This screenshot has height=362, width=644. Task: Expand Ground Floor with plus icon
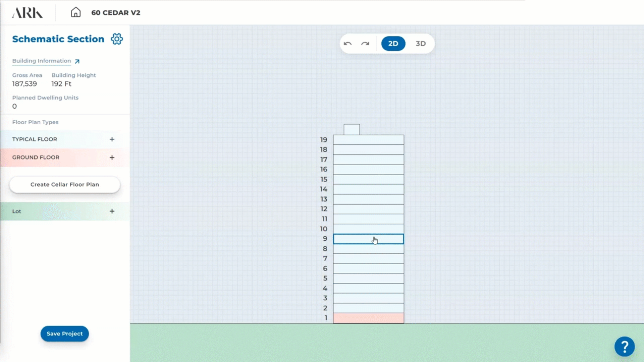112,158
